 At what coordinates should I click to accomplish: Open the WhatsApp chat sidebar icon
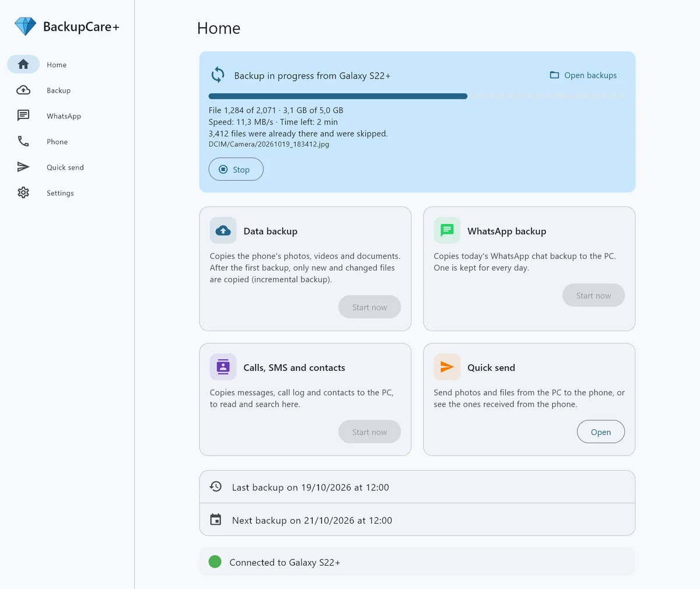23,115
